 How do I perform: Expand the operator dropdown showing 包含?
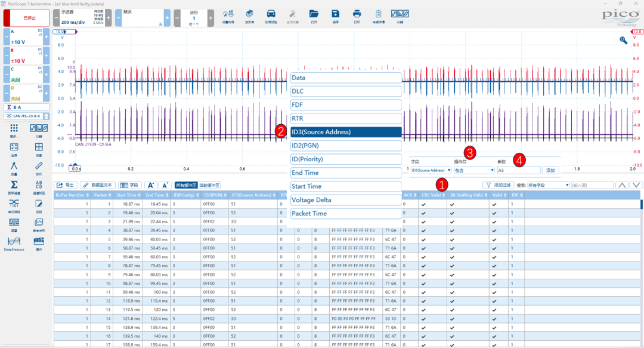coord(474,170)
